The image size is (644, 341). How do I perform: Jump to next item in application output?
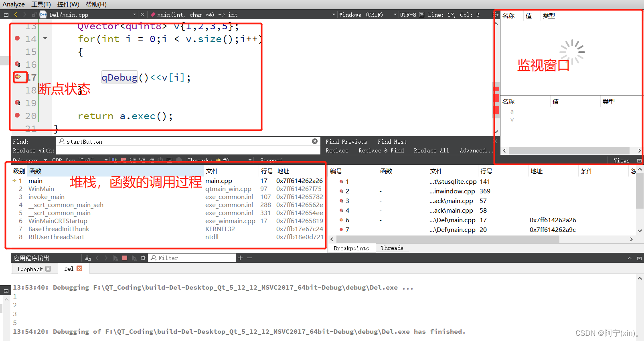(x=106, y=258)
